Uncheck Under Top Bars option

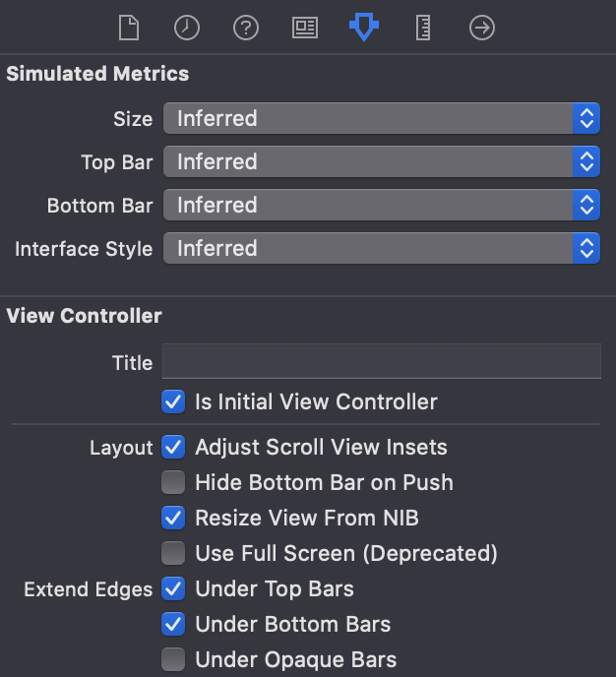tap(173, 588)
